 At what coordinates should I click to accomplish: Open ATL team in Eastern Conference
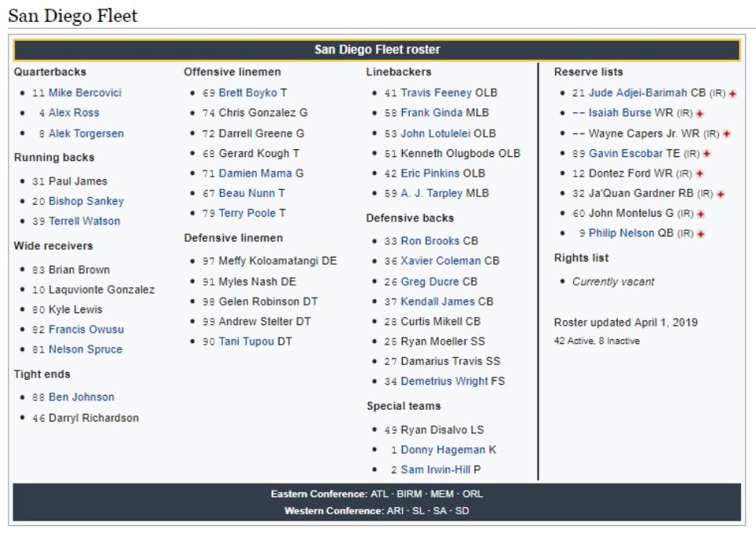coord(379,494)
